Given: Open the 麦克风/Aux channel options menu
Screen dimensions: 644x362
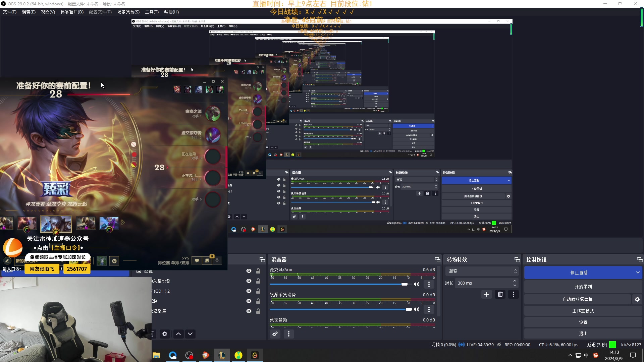Looking at the screenshot, I should [x=429, y=284].
